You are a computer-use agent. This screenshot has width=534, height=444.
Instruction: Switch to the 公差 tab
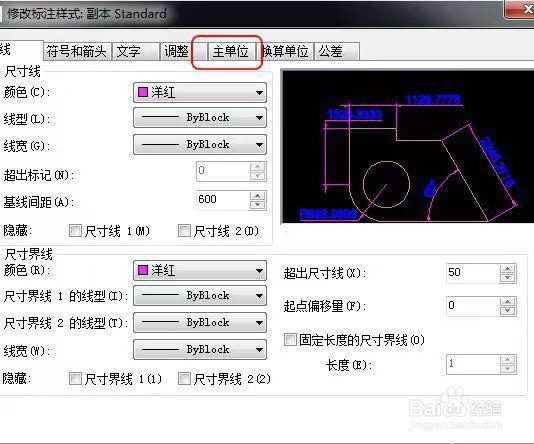pos(336,51)
